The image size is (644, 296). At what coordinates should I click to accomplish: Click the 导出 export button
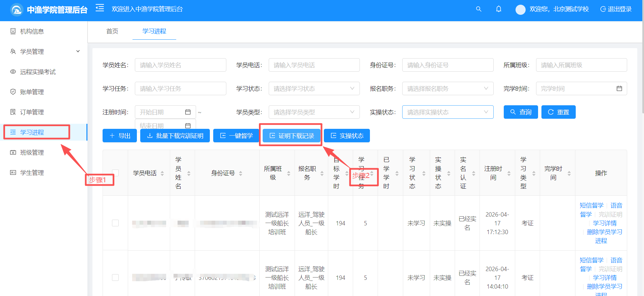(120, 136)
